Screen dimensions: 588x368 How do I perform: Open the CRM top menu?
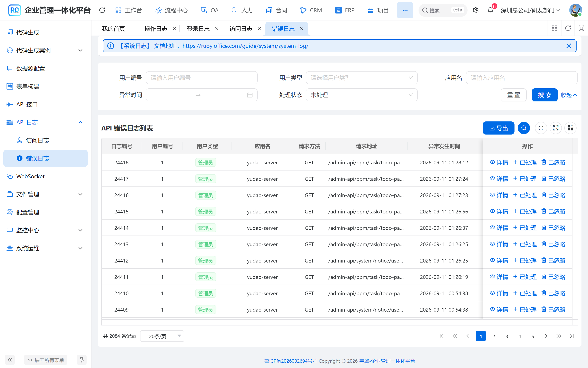tap(311, 10)
